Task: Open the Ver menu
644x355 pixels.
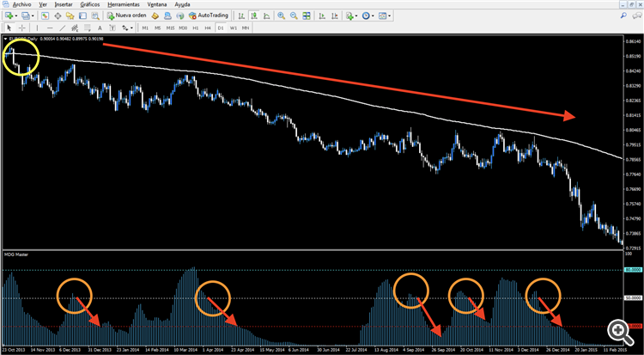Action: coord(43,4)
